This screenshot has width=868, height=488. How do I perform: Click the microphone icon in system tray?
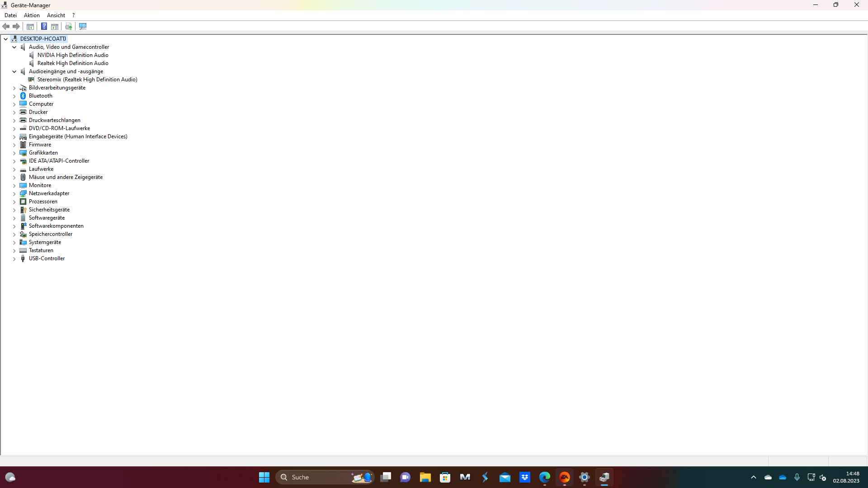797,477
